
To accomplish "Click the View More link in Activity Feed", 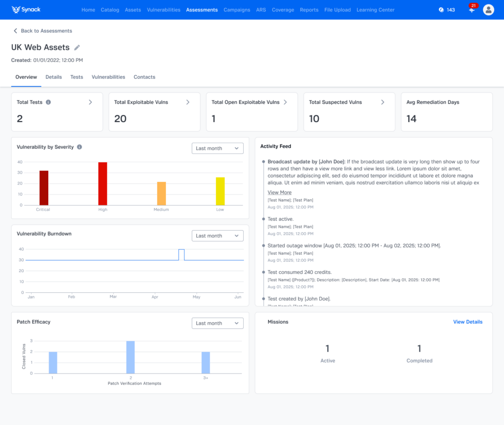I will 280,192.
